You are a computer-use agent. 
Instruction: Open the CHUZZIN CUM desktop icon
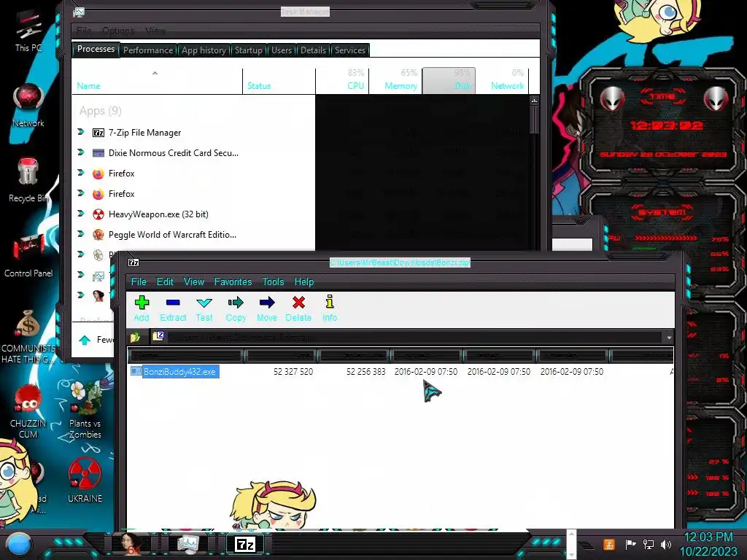click(28, 412)
